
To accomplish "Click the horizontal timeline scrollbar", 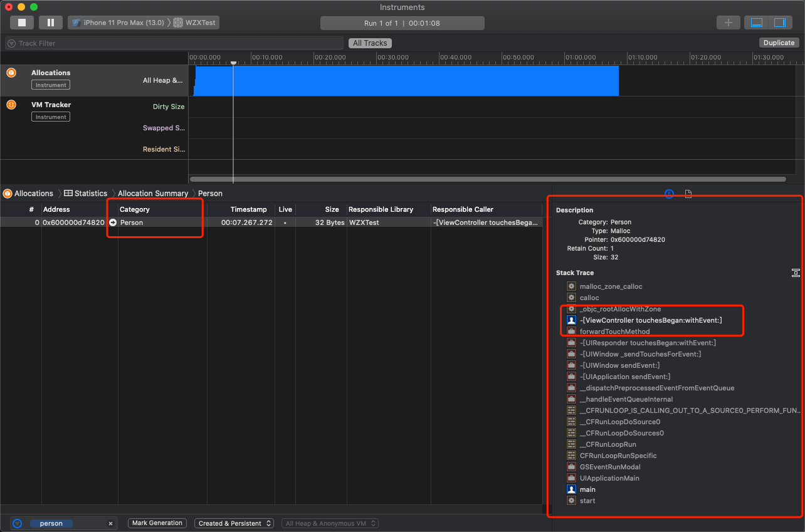I will point(488,179).
